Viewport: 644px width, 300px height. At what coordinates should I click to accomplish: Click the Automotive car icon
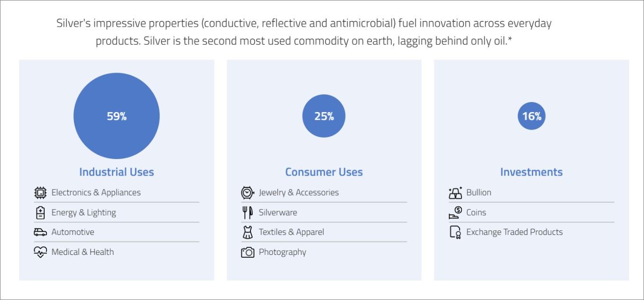click(40, 232)
